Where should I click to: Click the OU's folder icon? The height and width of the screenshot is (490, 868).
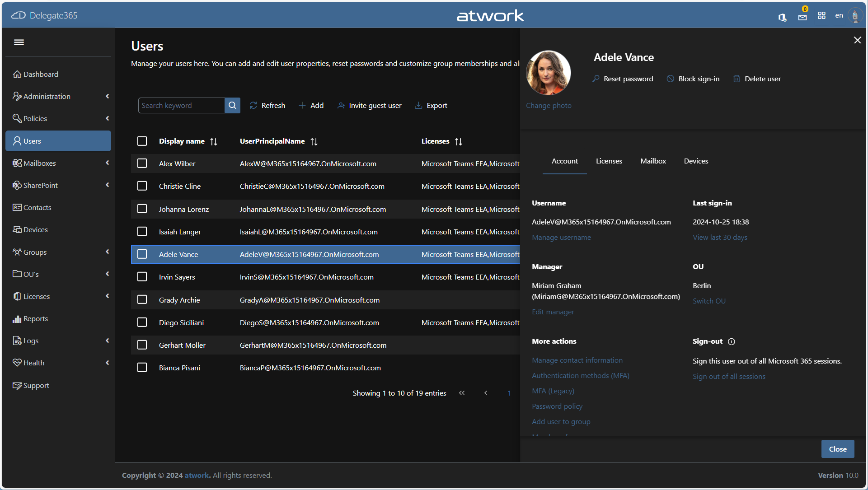click(x=17, y=274)
